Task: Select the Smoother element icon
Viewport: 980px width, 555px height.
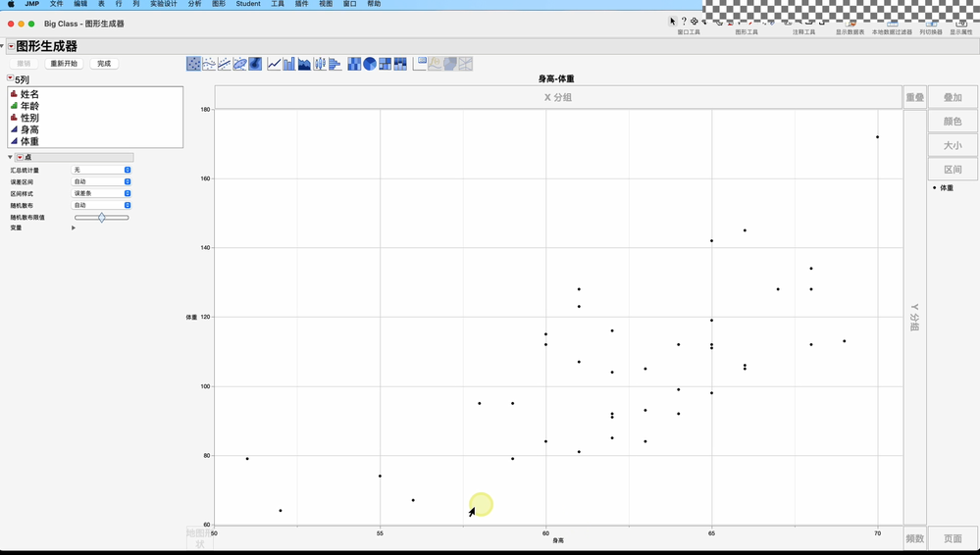Action: (209, 64)
